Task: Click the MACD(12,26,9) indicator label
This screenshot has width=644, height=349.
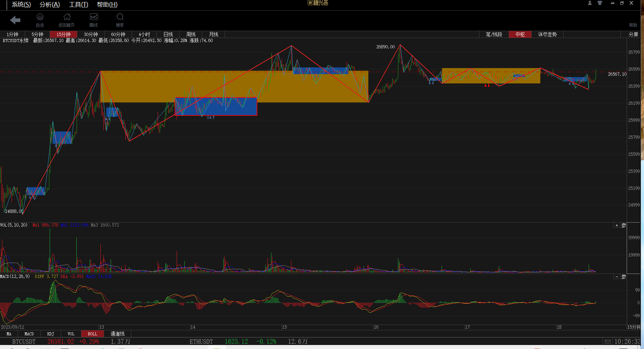Action: (15, 277)
